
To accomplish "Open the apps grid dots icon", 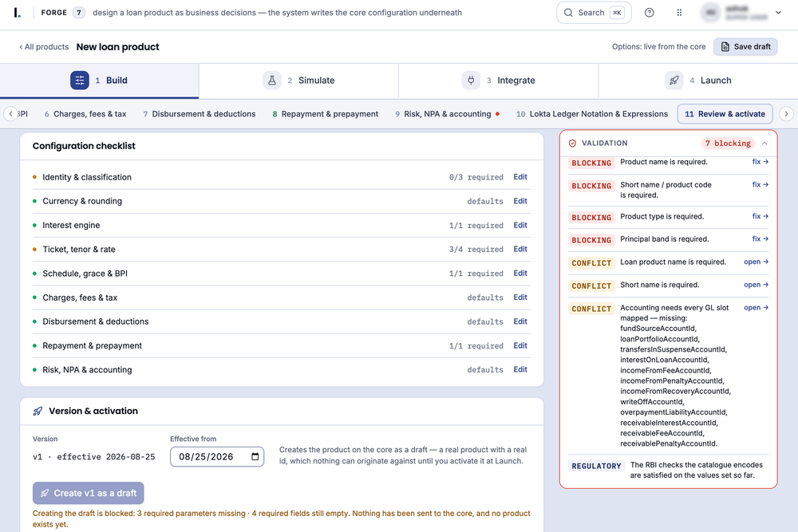I will [x=679, y=13].
